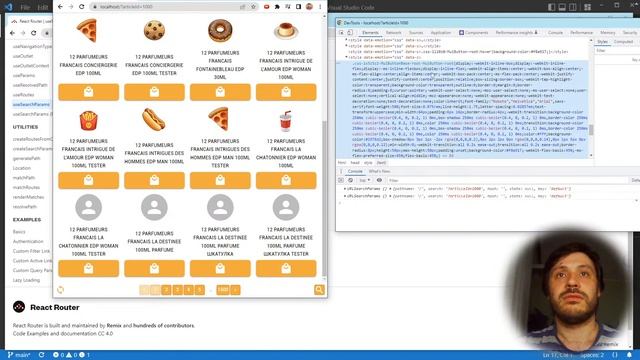Viewport: 640px width, 360px height.
Task: Click the chocolate chip cookie image
Action: point(154,30)
